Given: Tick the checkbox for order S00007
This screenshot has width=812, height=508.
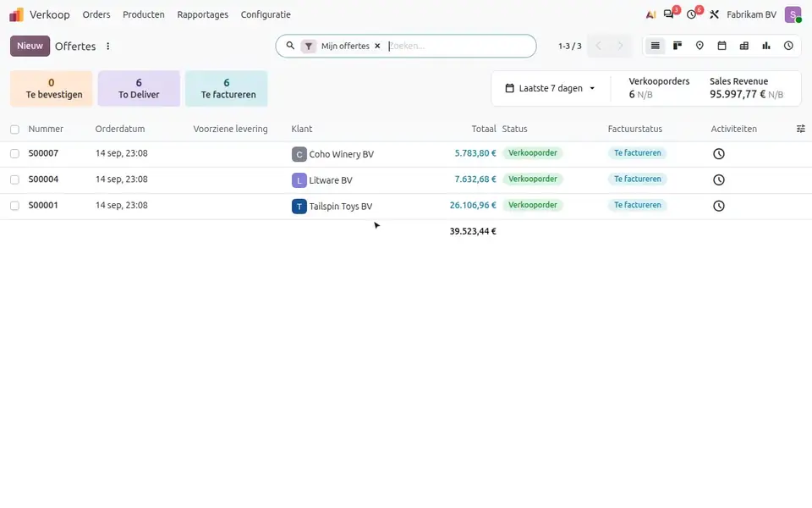Looking at the screenshot, I should click(14, 153).
